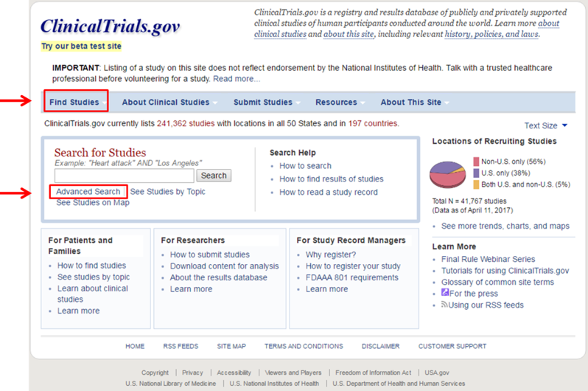Click the ClinicalTrials.gov logo
Screen dimensions: 588x391
click(111, 27)
